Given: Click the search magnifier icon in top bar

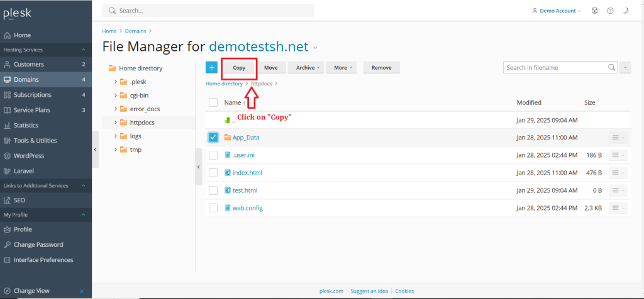Looking at the screenshot, I should (112, 11).
